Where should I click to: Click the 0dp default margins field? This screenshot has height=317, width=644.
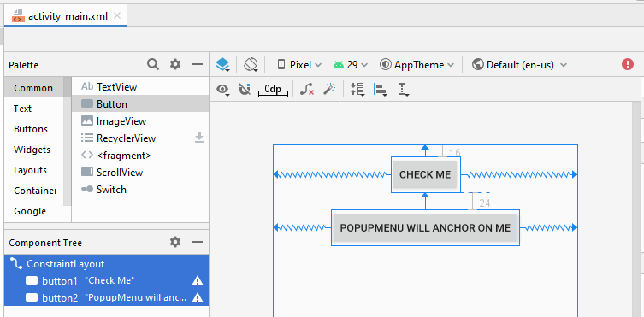(274, 90)
